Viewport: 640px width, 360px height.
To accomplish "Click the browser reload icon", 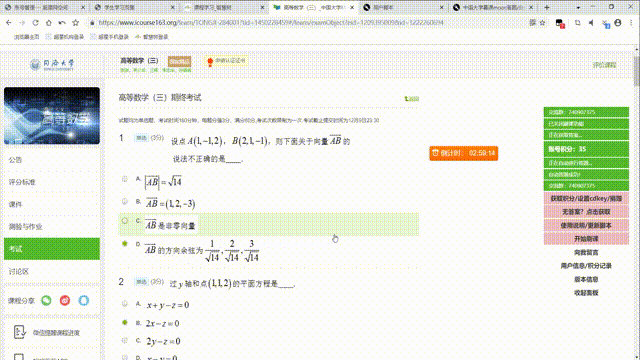I will tap(36, 23).
